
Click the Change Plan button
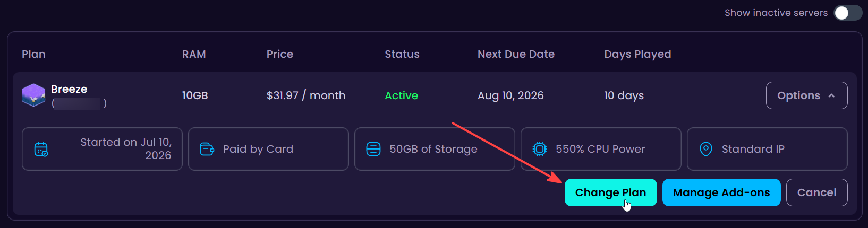click(x=610, y=192)
